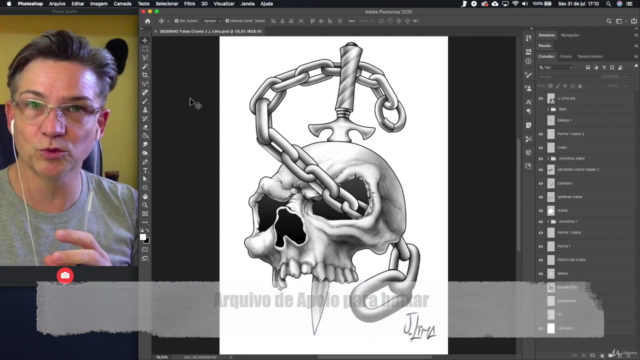Hide the 'Forma 1 copiar 2' layer
The image size is (640, 360).
tap(541, 134)
